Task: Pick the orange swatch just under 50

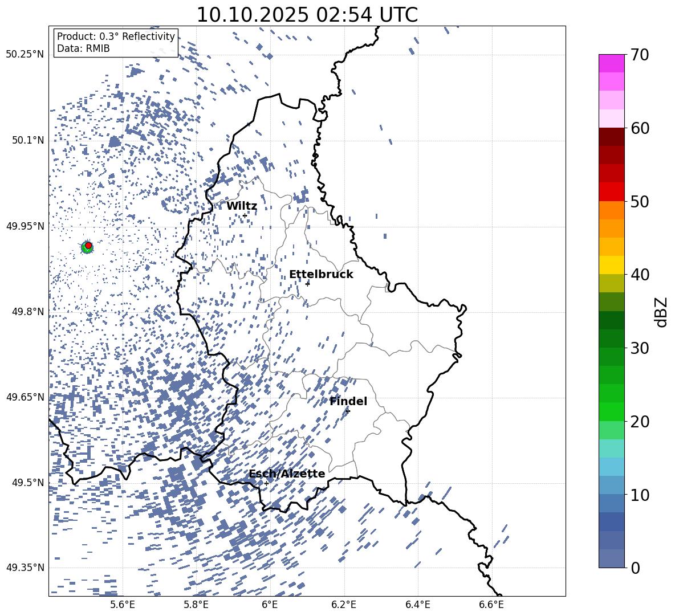Action: click(611, 210)
